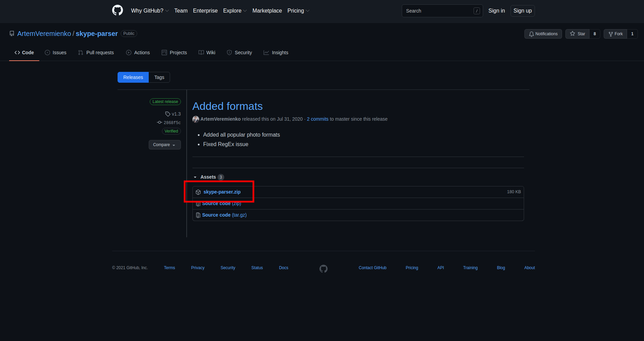Open Contact GitHub footer link
This screenshot has height=341, width=644.
click(x=373, y=268)
